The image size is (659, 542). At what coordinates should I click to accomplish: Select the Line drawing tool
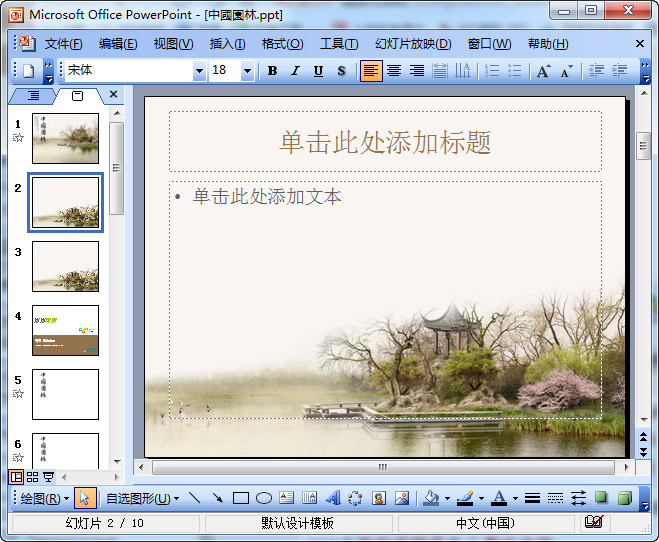coord(195,498)
